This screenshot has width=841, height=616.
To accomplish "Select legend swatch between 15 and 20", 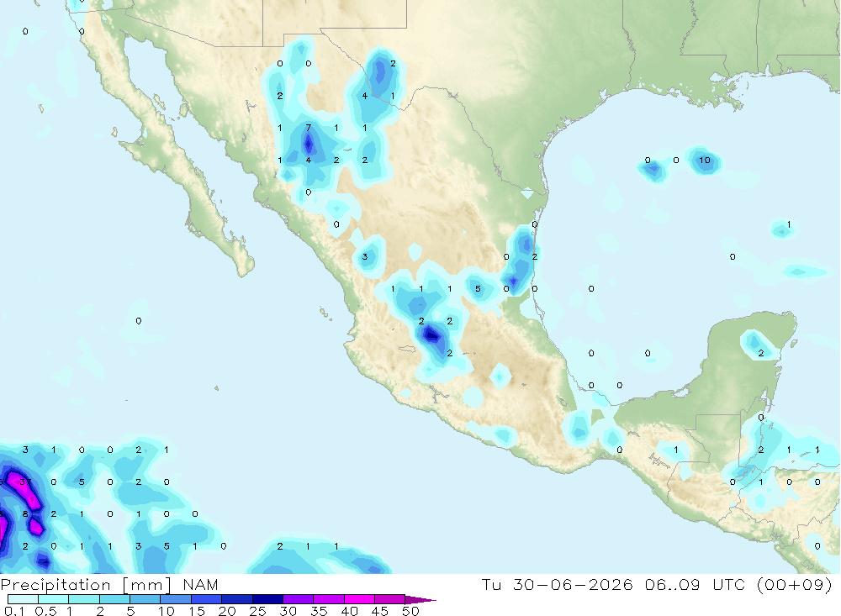I will pyautogui.click(x=206, y=599).
